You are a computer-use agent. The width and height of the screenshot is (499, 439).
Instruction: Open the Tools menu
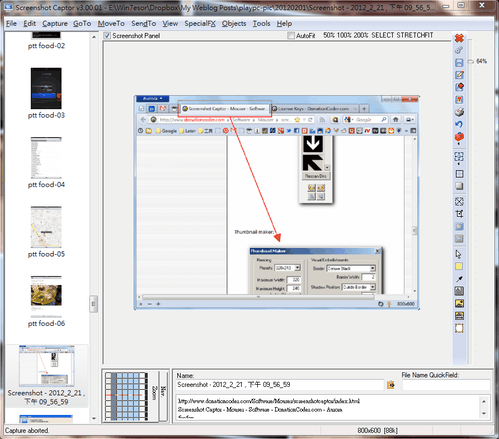coord(261,24)
